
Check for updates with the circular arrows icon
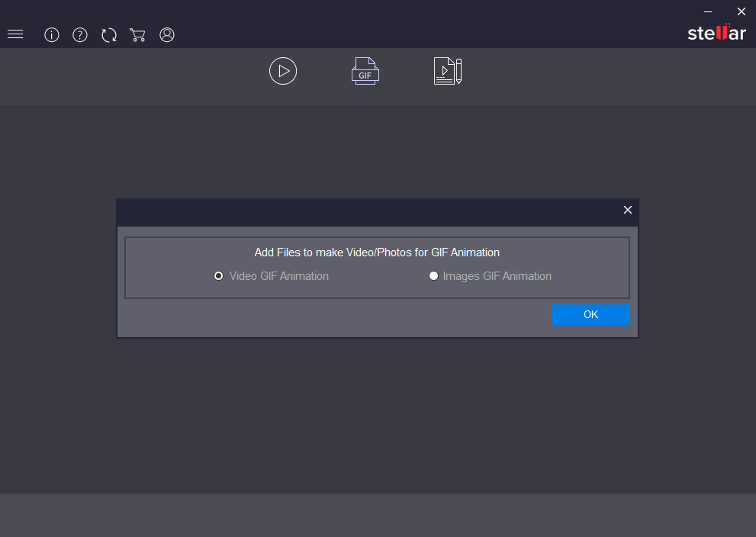[109, 35]
